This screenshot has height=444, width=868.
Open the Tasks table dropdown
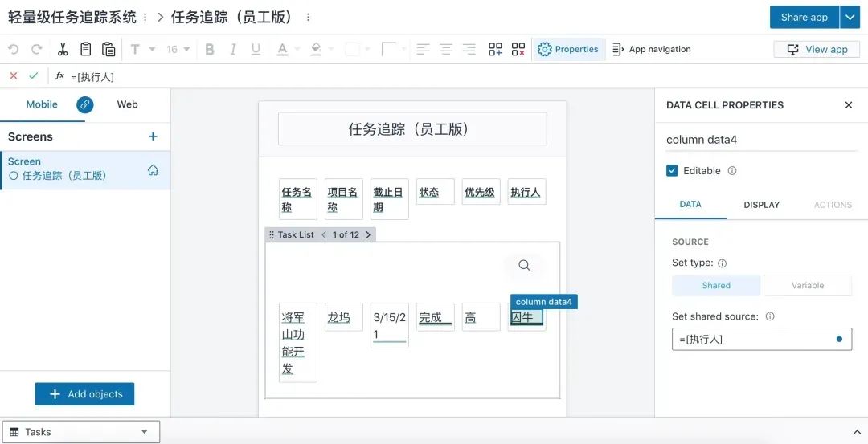(81, 432)
